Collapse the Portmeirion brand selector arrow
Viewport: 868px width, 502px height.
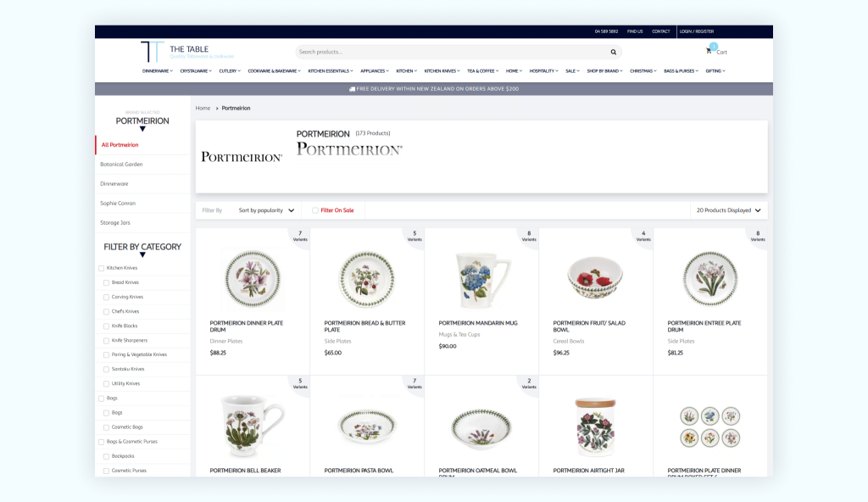[x=142, y=129]
